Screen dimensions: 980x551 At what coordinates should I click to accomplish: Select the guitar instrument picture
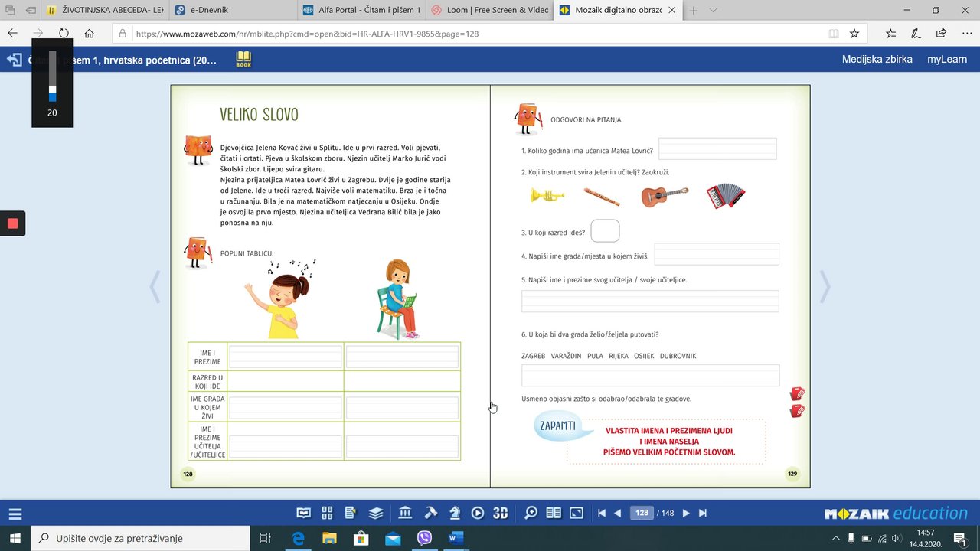click(x=664, y=197)
